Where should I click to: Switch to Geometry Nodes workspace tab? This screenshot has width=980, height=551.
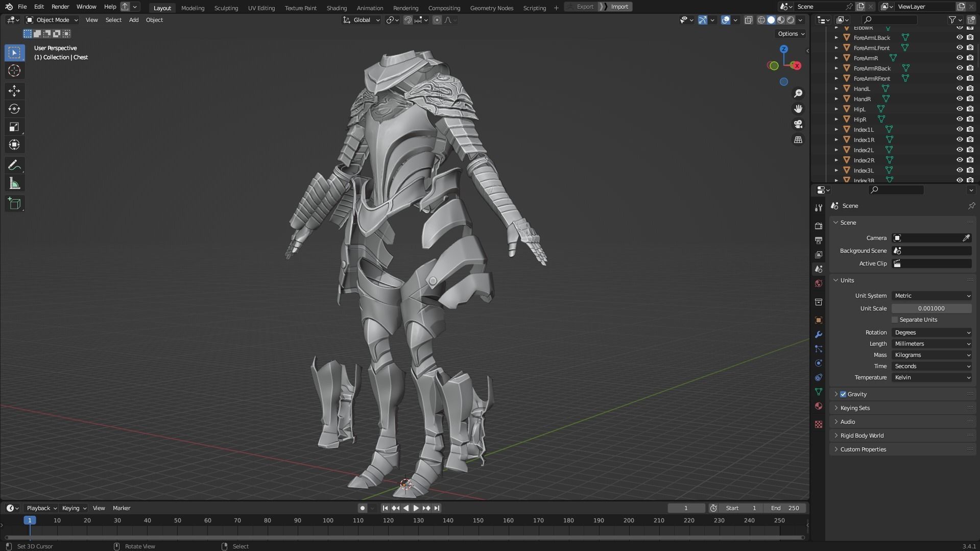(491, 8)
